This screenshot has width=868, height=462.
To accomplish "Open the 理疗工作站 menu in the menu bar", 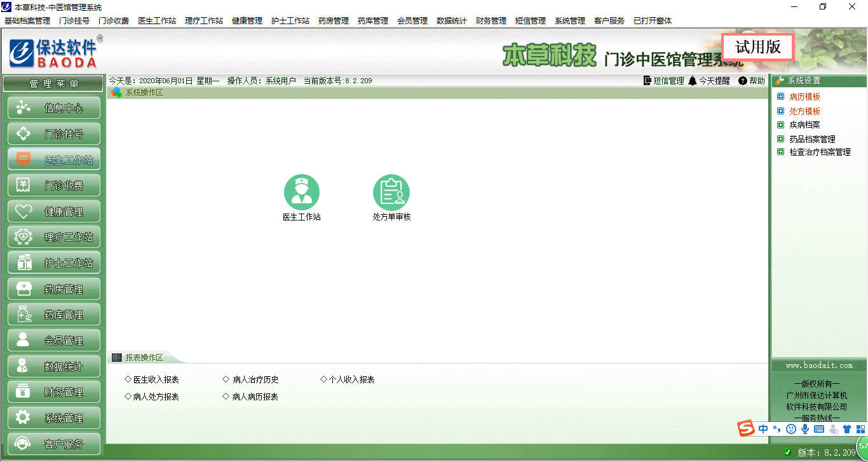I will (x=204, y=20).
